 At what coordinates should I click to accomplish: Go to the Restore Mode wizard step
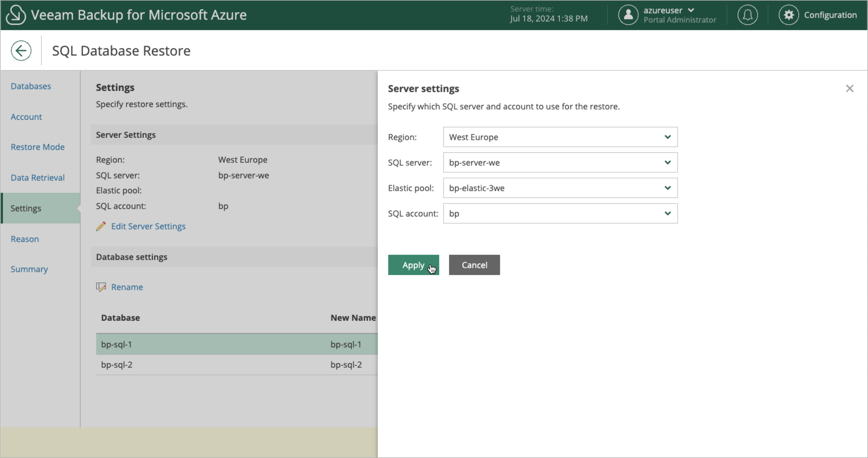point(37,147)
